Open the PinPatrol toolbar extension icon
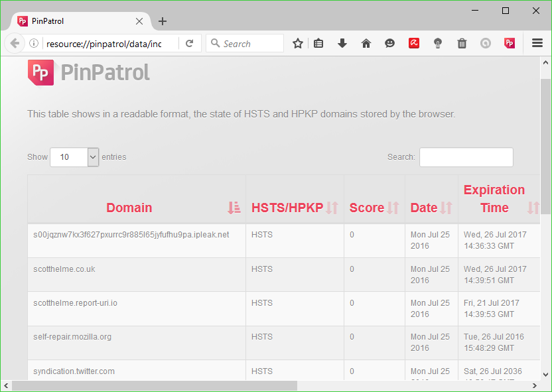 (510, 43)
